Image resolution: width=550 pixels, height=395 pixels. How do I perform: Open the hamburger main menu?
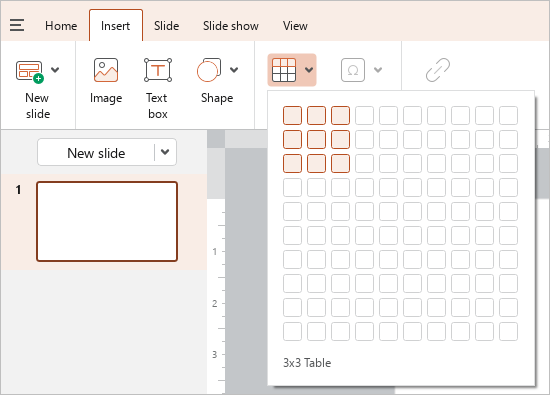pyautogui.click(x=17, y=25)
